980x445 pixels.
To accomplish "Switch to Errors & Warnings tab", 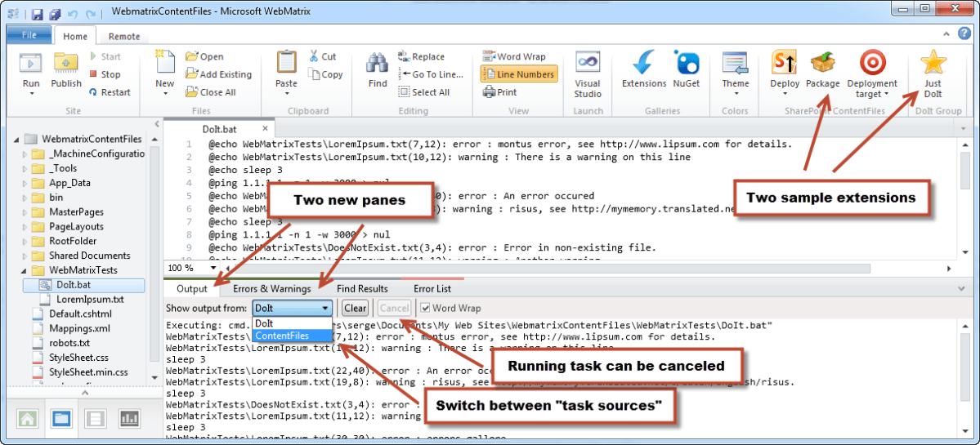I will click(x=272, y=289).
